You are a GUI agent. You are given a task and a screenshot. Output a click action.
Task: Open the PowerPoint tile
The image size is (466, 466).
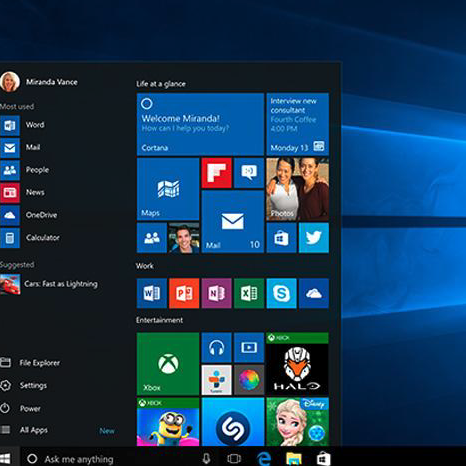click(x=184, y=293)
